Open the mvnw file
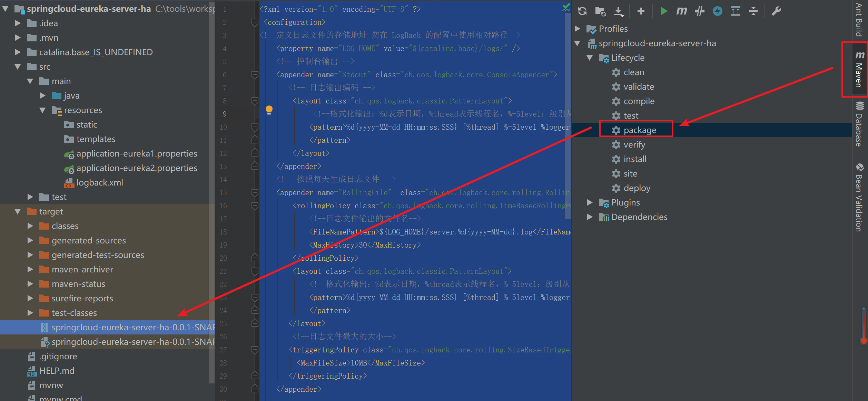868x401 pixels. (45, 385)
